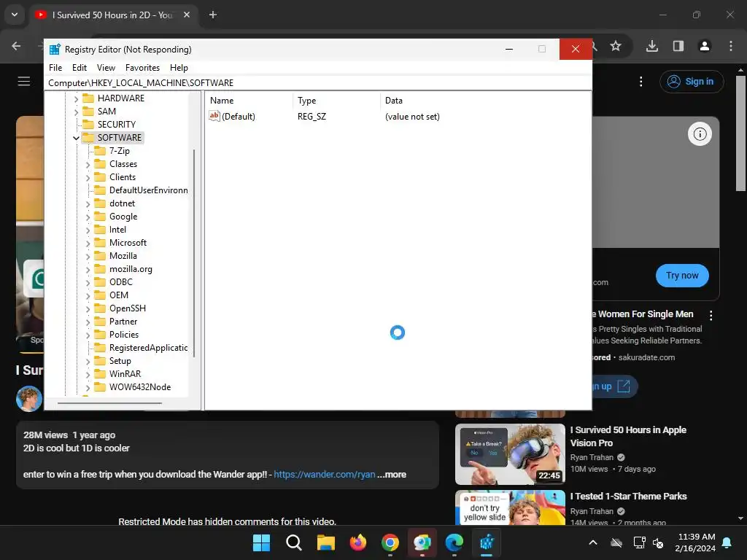Select the Setup key in tree
This screenshot has height=560, width=747.
tap(120, 360)
